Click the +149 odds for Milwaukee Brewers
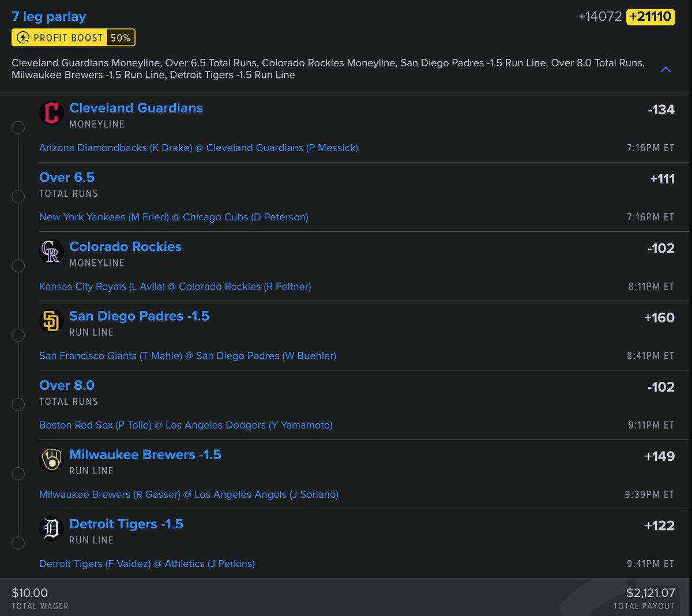692x616 pixels. pos(660,456)
